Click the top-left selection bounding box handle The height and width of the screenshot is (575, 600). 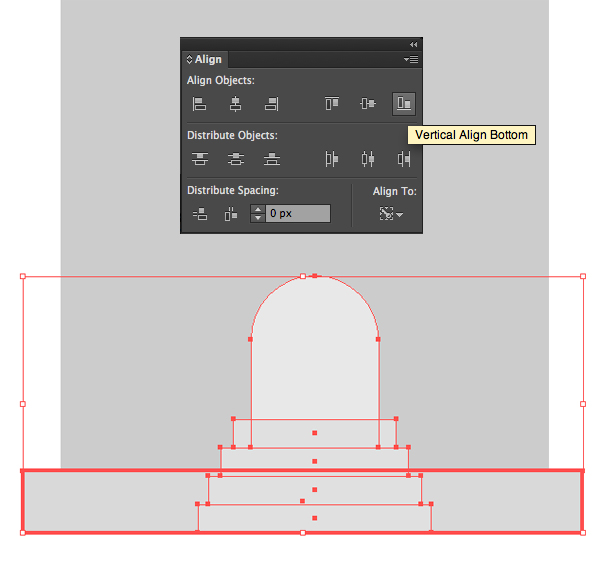click(23, 276)
